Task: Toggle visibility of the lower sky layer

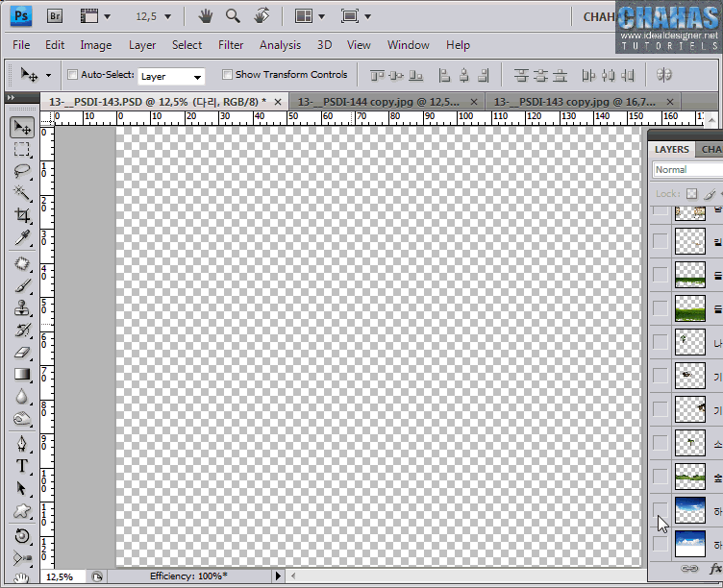Action: click(x=660, y=543)
